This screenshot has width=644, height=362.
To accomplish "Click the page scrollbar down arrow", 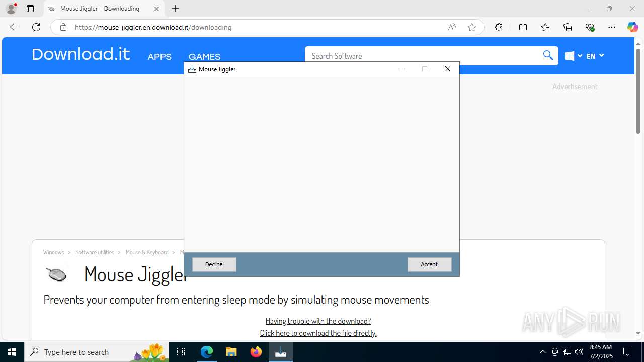I will [638, 333].
